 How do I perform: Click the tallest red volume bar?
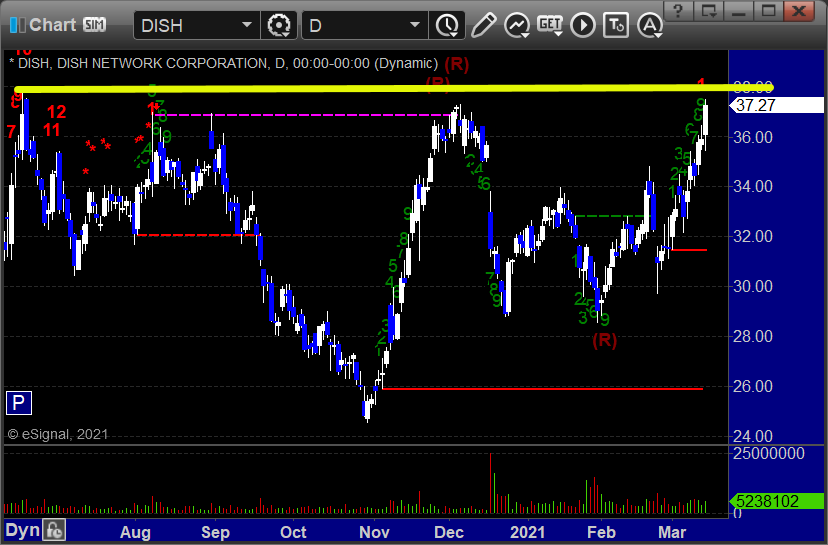click(491, 483)
